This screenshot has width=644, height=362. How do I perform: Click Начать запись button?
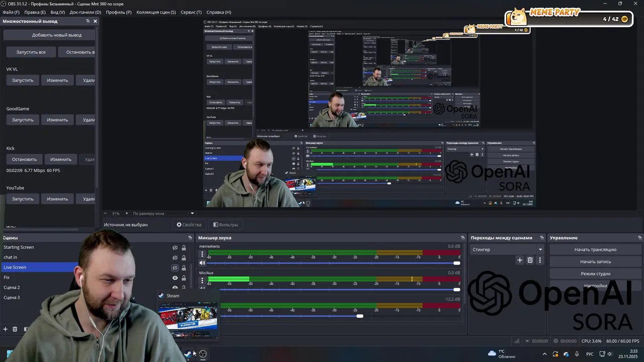click(595, 261)
